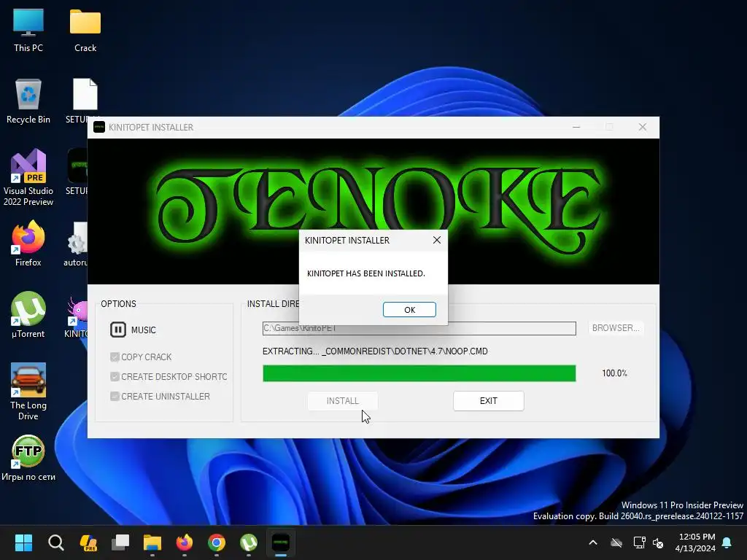
Task: Pause the installer music
Action: [117, 330]
